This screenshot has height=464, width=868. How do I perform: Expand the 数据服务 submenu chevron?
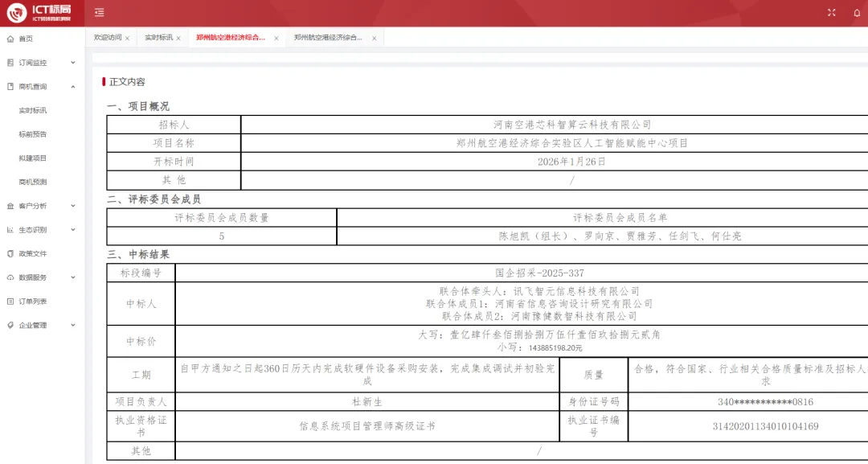click(x=73, y=277)
